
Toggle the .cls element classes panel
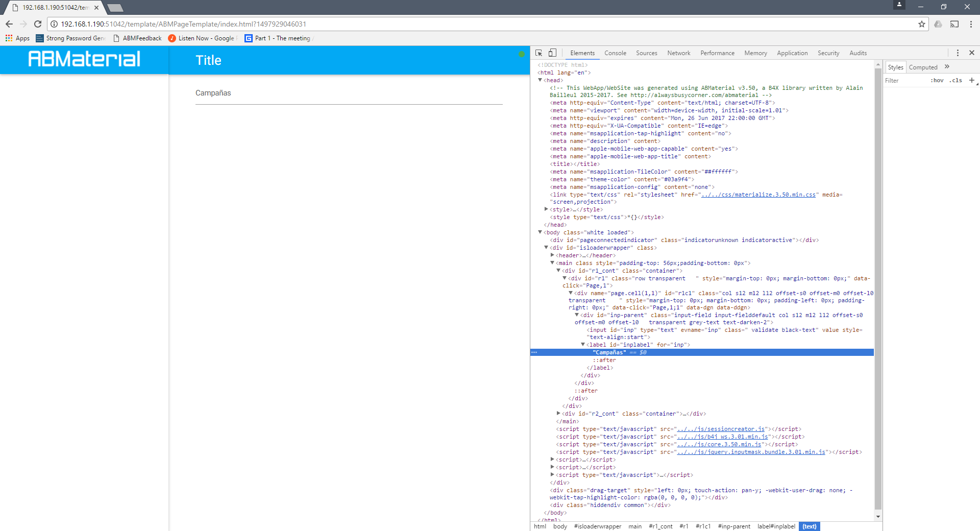click(955, 80)
